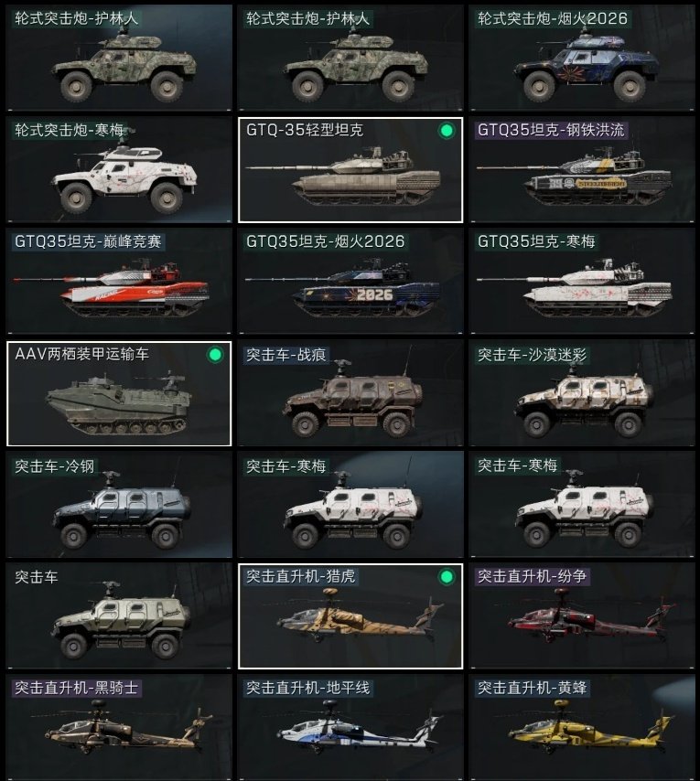This screenshot has height=781, width=700.
Task: Pick the 突击直升机-黑骑士 helicopter skin
Action: coord(119,728)
